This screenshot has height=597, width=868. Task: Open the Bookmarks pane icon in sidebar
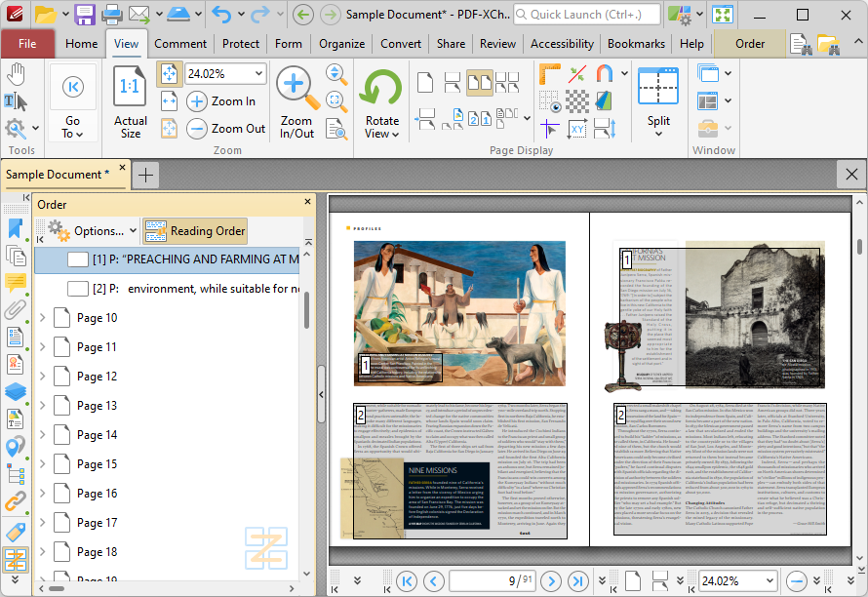(x=16, y=228)
